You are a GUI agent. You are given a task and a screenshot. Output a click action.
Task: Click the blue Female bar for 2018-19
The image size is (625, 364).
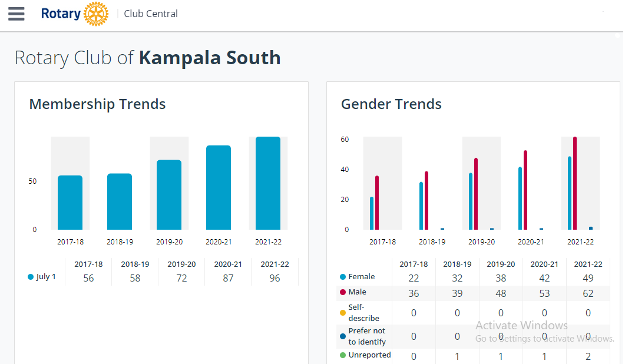[x=421, y=206]
